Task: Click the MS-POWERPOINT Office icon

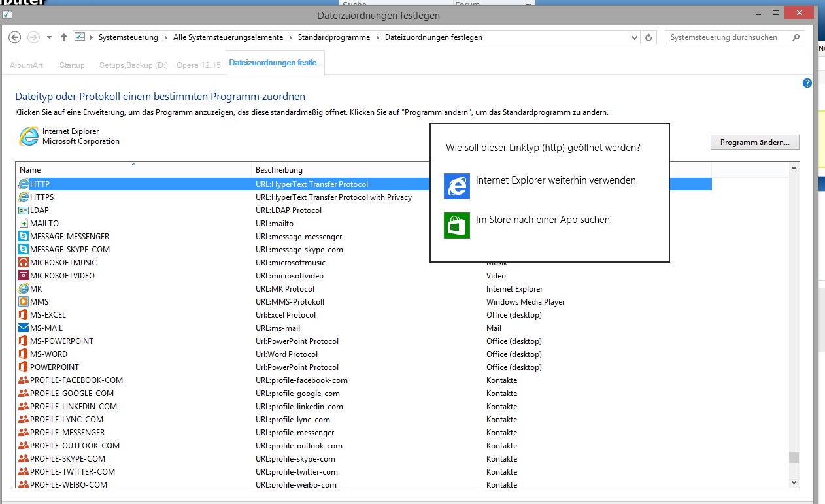Action: click(x=24, y=341)
